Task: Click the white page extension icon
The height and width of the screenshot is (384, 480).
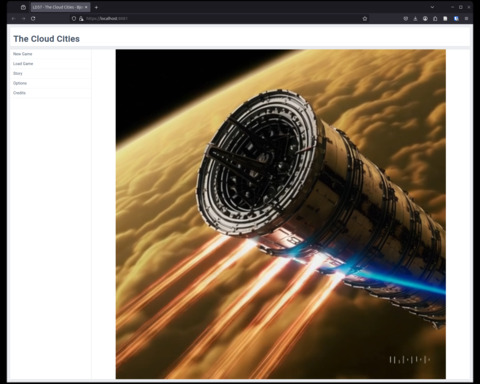Action: (x=445, y=19)
